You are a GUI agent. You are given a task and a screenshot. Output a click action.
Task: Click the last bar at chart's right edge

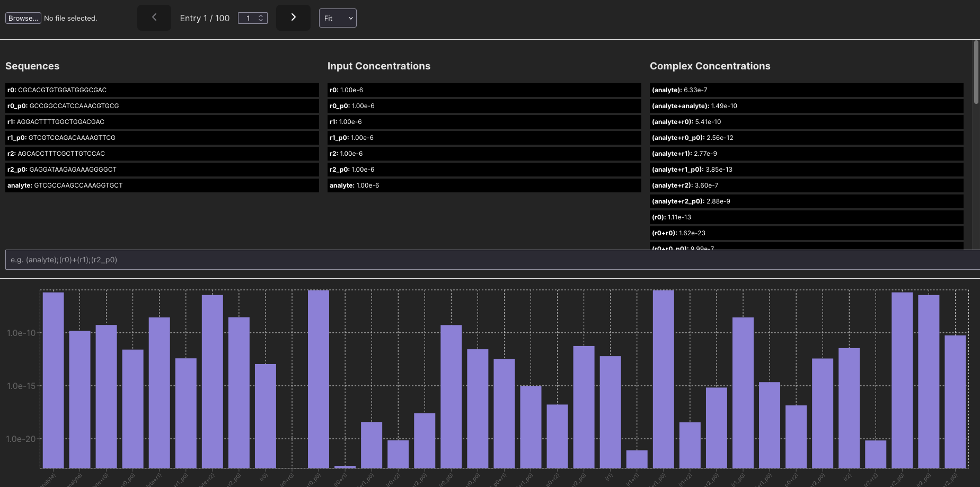pyautogui.click(x=955, y=402)
